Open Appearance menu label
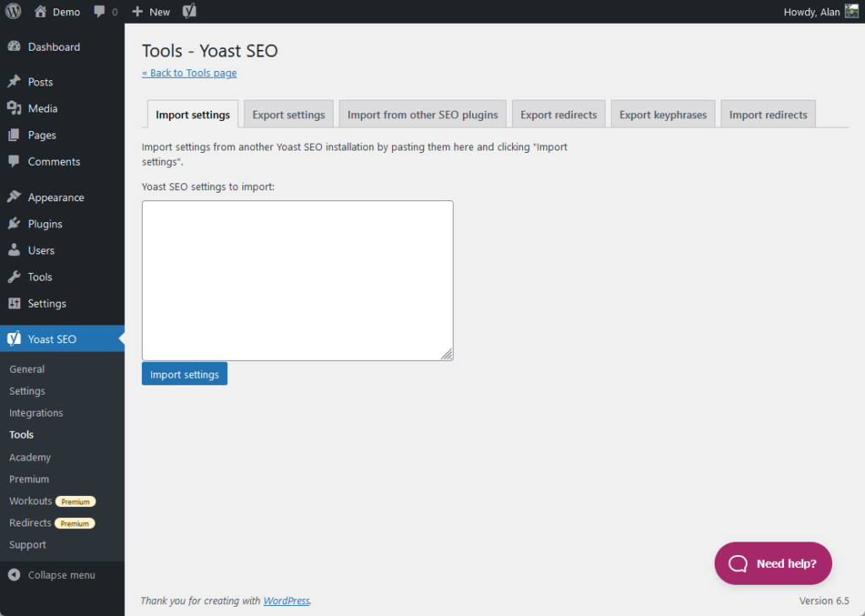The height and width of the screenshot is (616, 865). click(56, 197)
